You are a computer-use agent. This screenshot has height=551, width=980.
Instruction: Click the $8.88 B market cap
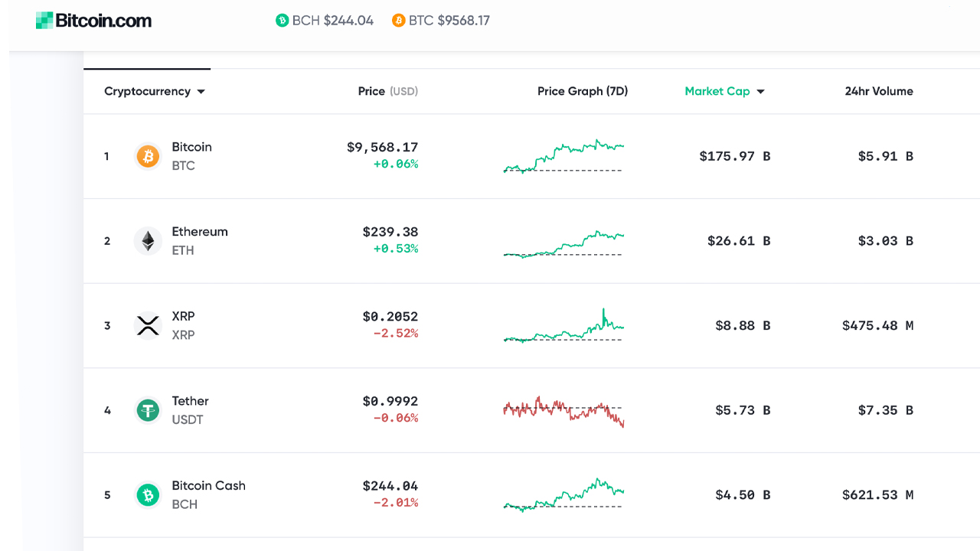tap(743, 326)
